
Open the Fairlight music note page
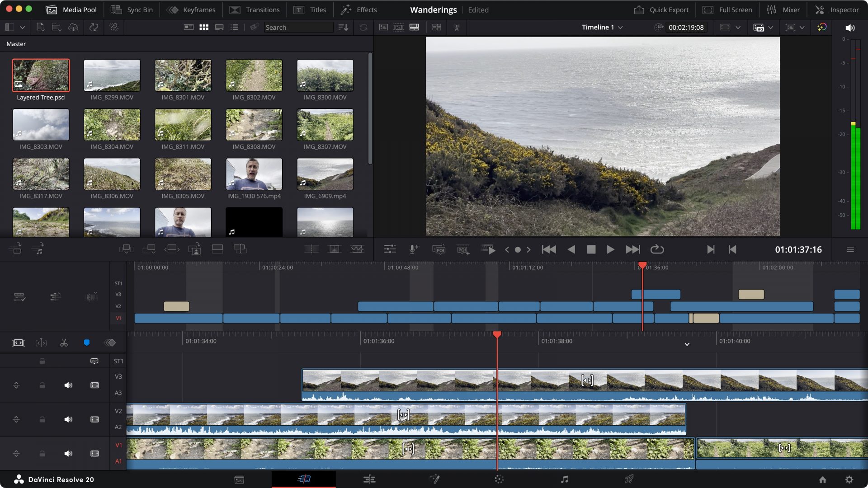point(564,479)
